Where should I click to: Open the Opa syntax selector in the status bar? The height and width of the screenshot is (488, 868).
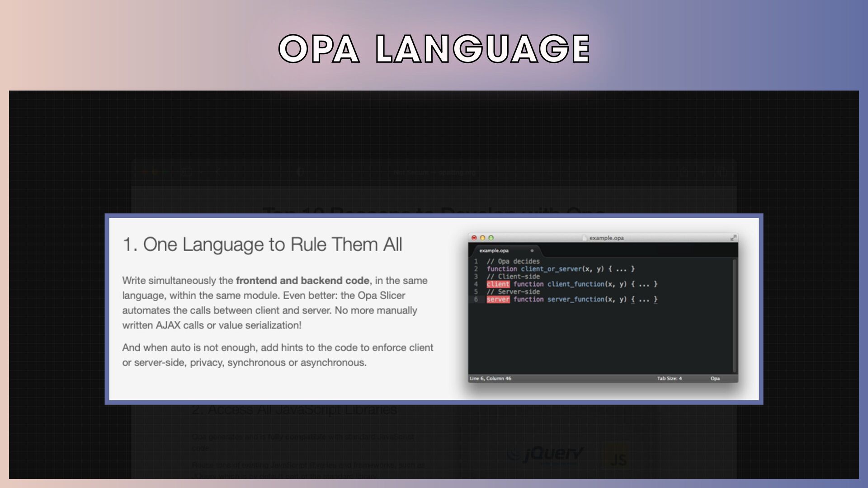[715, 378]
